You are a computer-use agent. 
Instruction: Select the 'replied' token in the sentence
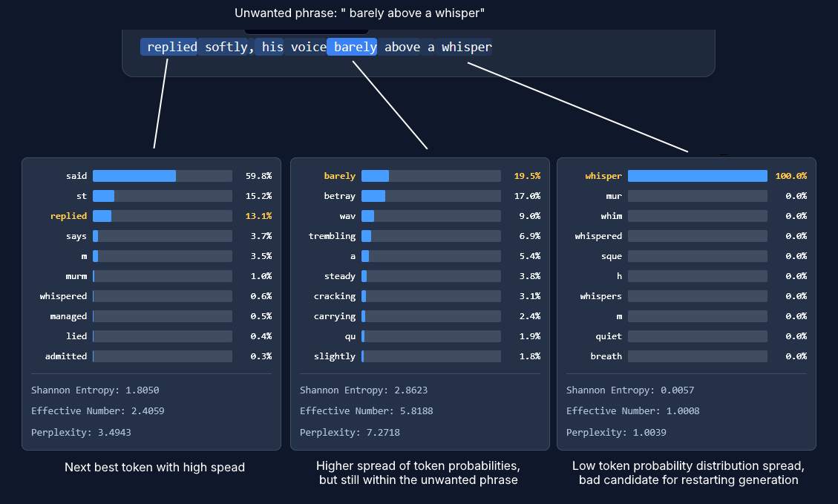[169, 47]
